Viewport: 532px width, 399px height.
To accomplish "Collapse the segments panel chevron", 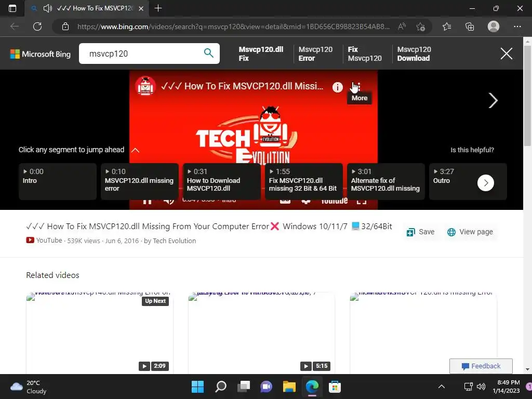I will [x=135, y=150].
